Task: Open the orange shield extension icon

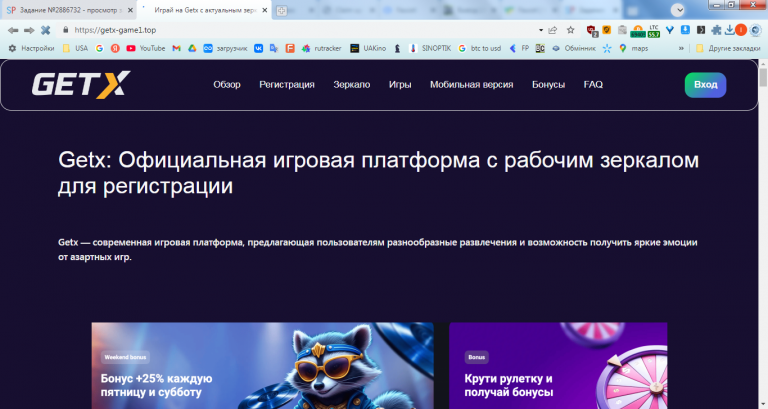Action: pos(607,30)
